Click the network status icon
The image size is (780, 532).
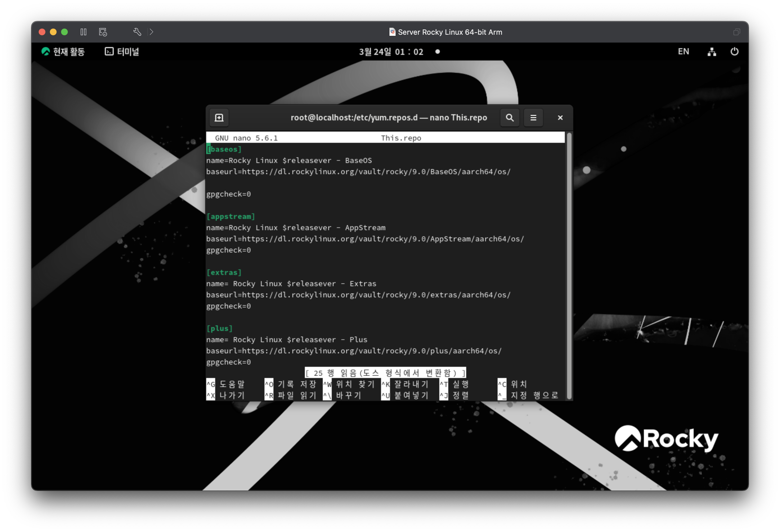pyautogui.click(x=712, y=52)
